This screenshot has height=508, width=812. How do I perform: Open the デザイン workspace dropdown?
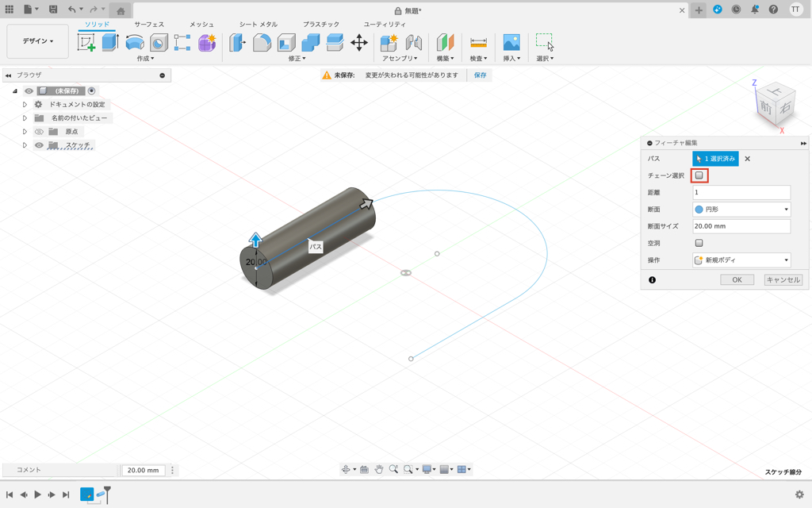click(37, 41)
